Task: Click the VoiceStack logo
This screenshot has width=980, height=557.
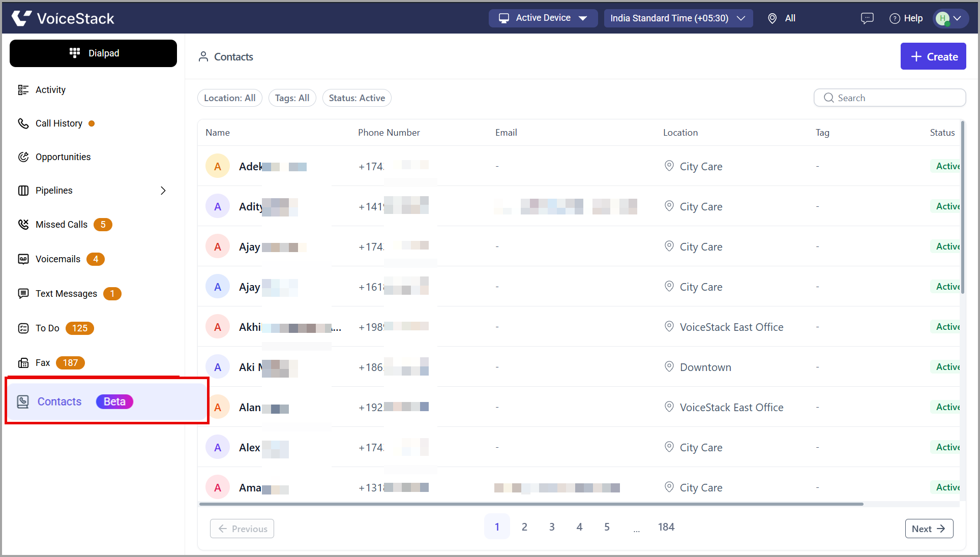Action: (63, 18)
